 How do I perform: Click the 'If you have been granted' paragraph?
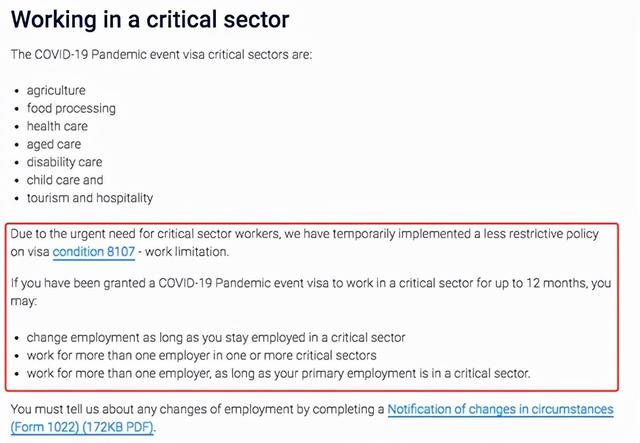(x=200, y=283)
